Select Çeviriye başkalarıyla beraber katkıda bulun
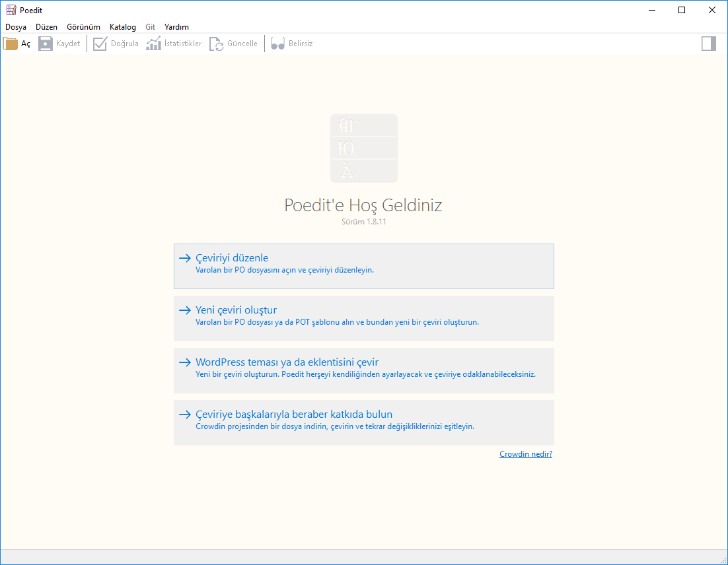The width and height of the screenshot is (728, 565). (x=363, y=422)
